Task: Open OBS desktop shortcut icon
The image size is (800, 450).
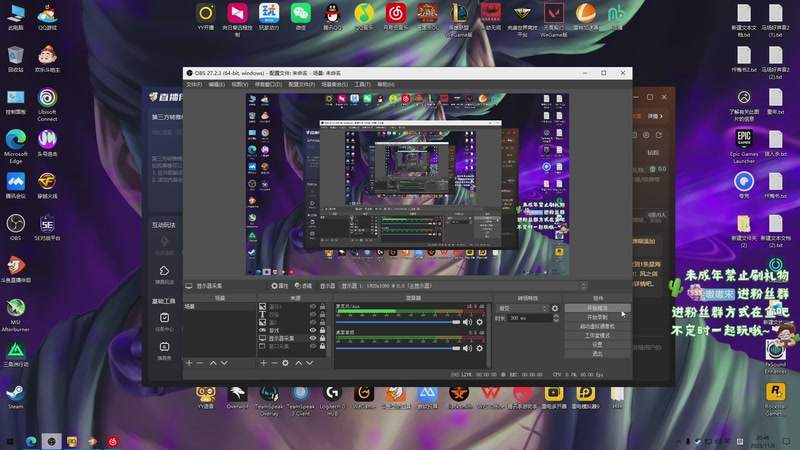Action: pyautogui.click(x=16, y=228)
